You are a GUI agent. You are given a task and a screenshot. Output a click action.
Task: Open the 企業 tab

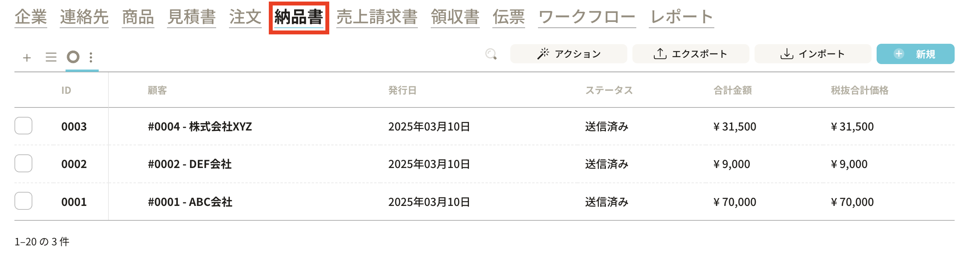[x=31, y=17]
